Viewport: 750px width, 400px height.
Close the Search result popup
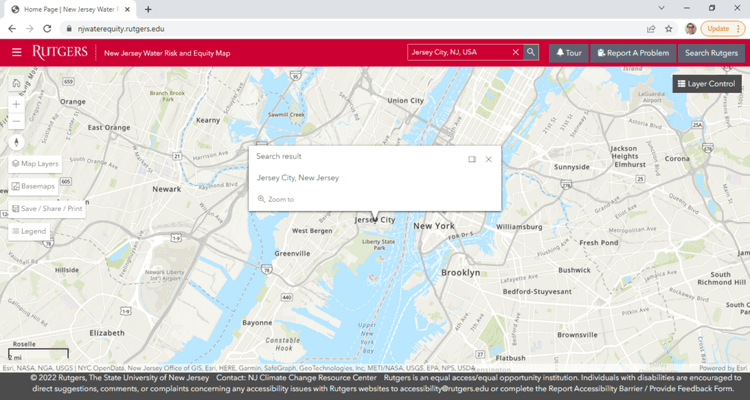[489, 159]
